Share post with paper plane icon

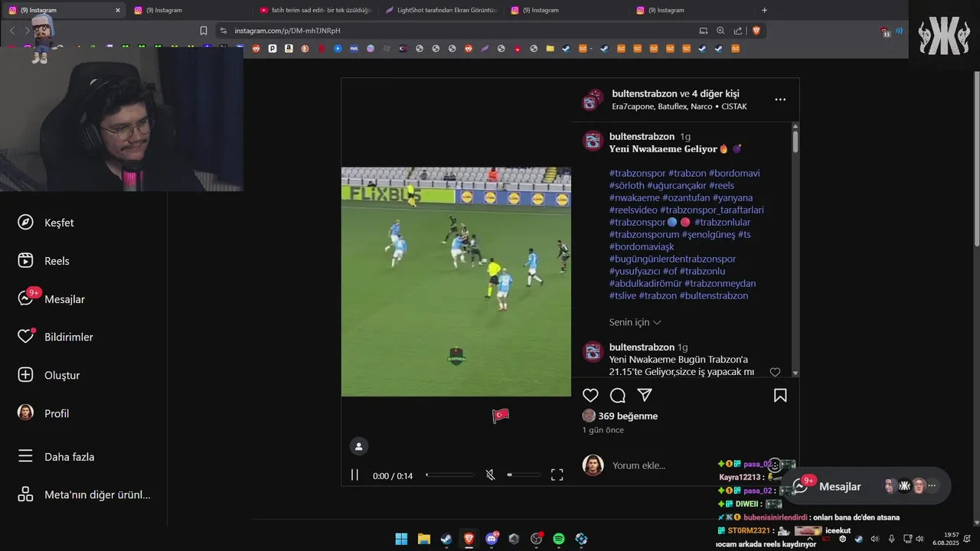point(645,396)
